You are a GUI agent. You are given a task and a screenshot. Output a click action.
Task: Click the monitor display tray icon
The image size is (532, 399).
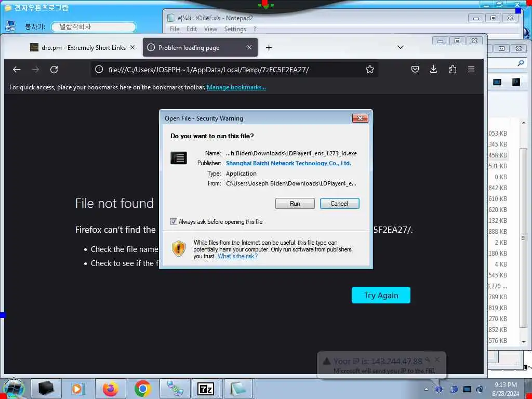click(x=467, y=389)
